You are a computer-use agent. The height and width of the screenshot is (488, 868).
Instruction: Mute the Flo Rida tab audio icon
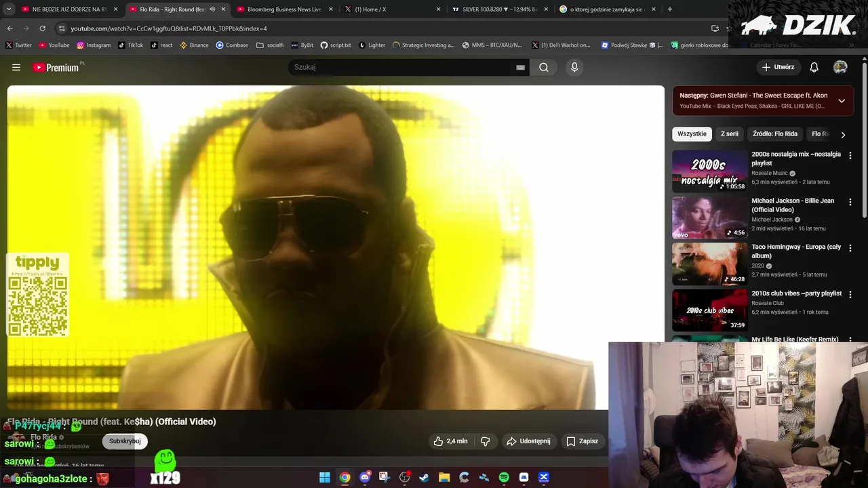point(212,9)
